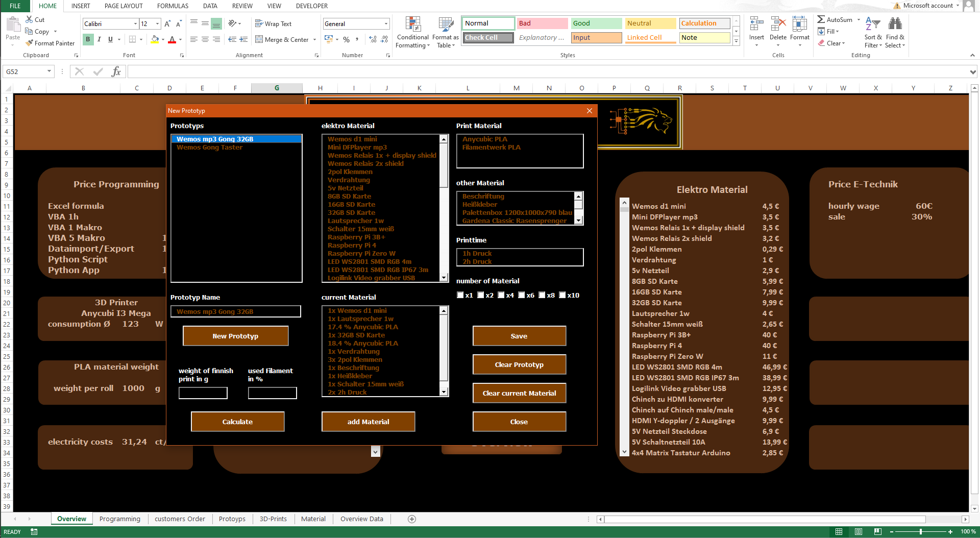Viewport: 980px width, 538px height.
Task: Click the Insert Function fx icon
Action: 116,71
